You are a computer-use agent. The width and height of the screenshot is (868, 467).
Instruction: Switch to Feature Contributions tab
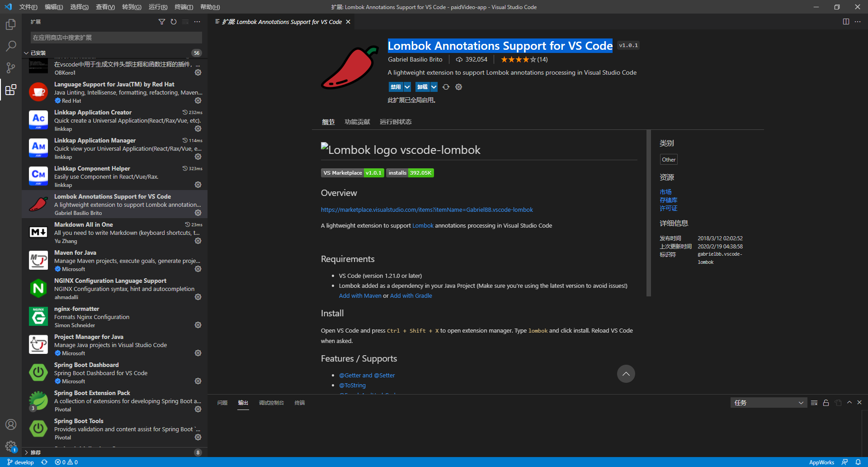(x=357, y=122)
